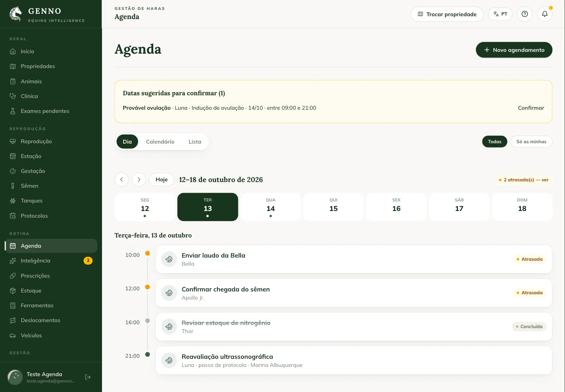The image size is (565, 392).
Task: Open Deslocamentos route item
Action: pyautogui.click(x=51, y=320)
